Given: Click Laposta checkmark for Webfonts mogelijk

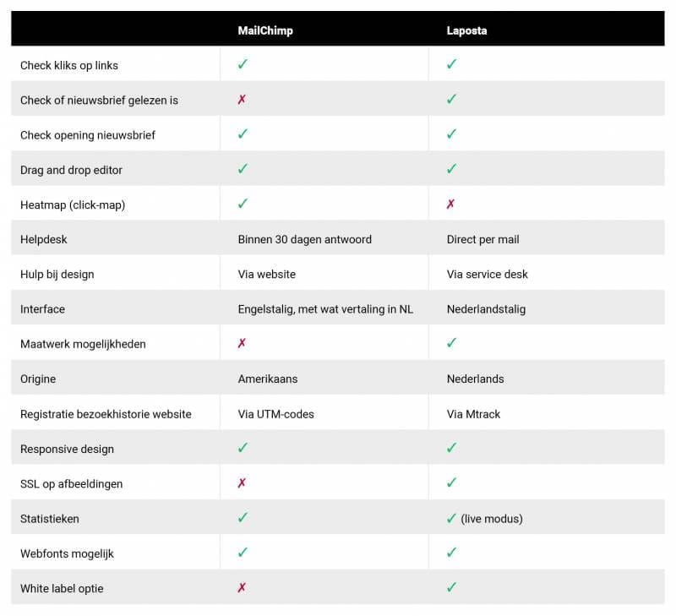Looking at the screenshot, I should point(451,553).
